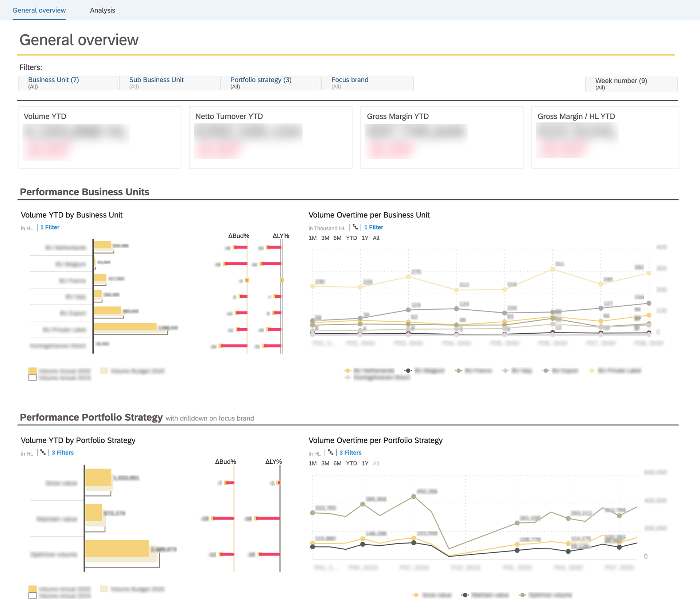This screenshot has width=700, height=612.
Task: Click dark legend marker under Portfolio Strategy line chart
Action: click(465, 595)
